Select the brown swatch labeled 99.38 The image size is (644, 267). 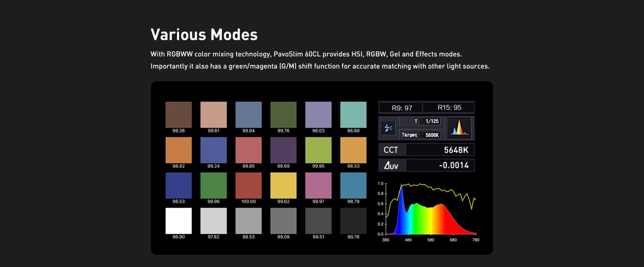tap(179, 115)
